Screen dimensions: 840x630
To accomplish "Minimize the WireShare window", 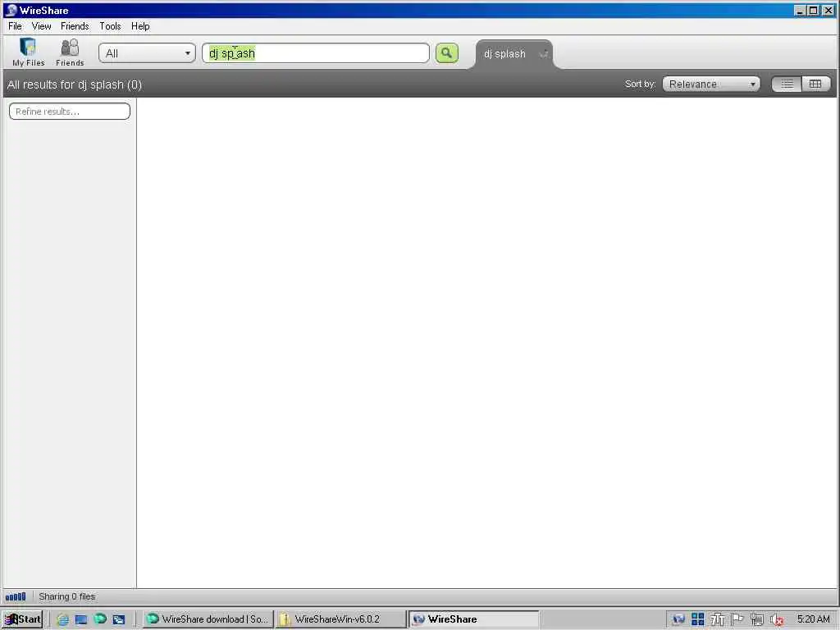I will pos(799,10).
